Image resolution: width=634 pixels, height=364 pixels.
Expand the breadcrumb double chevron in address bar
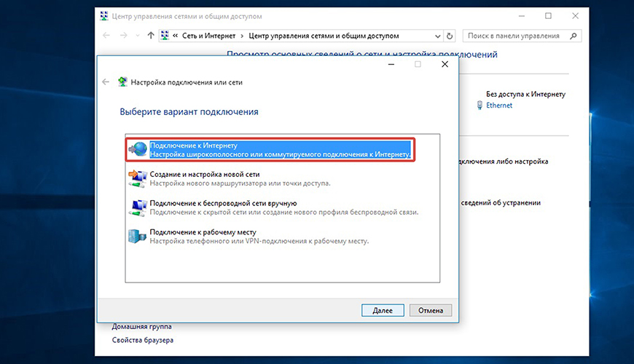point(177,35)
